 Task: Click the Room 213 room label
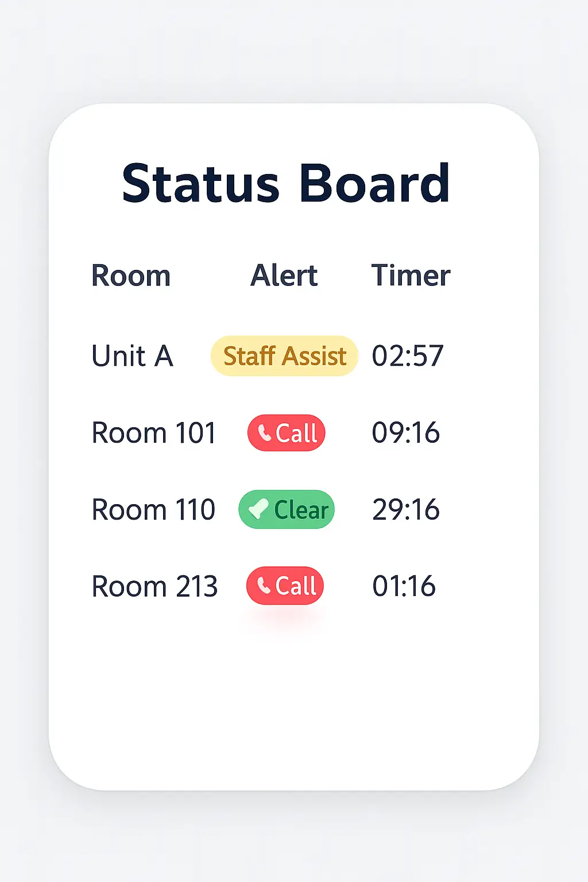coord(154,586)
